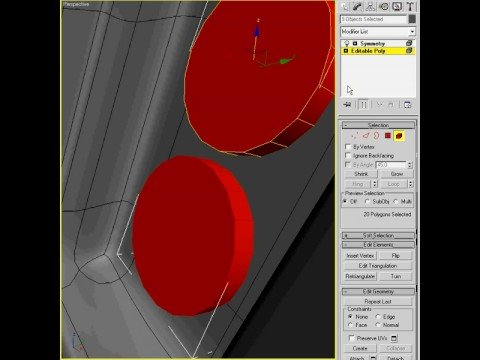Enable By Vertex checkbox
The image size is (480, 360).
click(x=348, y=147)
